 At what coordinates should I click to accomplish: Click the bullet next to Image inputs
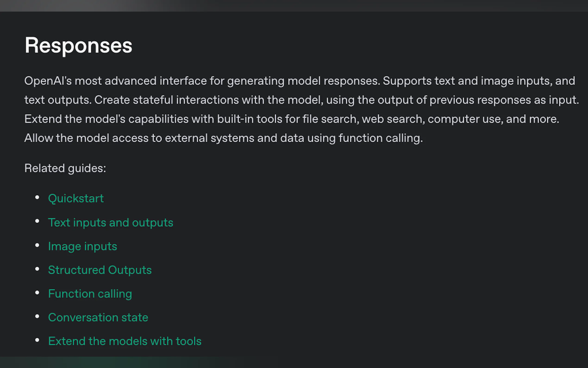pos(37,245)
